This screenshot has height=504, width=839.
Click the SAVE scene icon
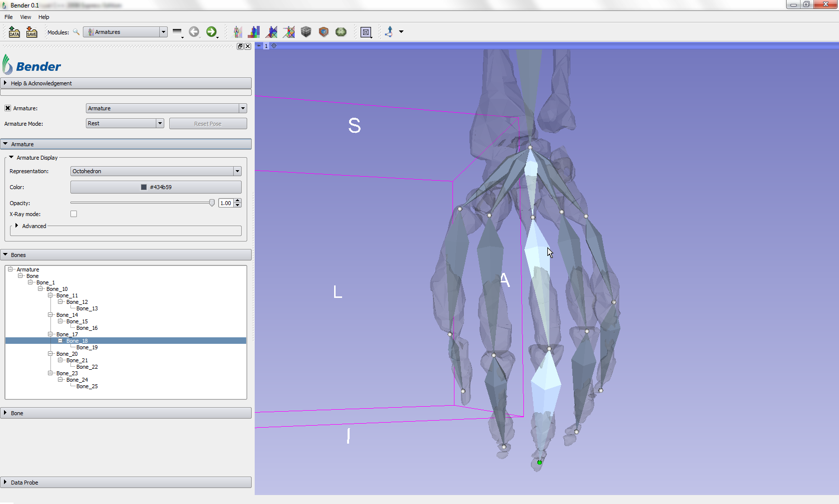click(x=31, y=32)
